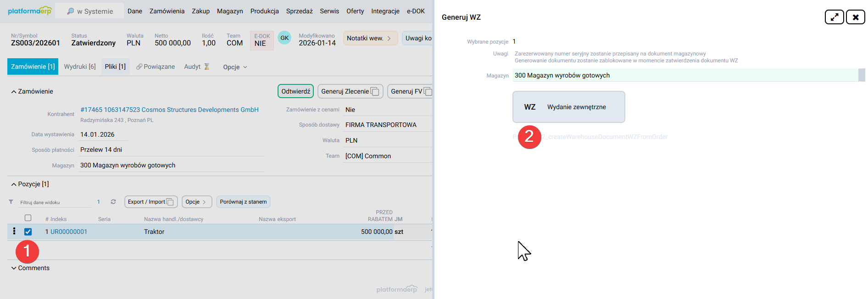Screen dimensions: 868x299
Task: Open the Produkcja menu
Action: click(265, 11)
